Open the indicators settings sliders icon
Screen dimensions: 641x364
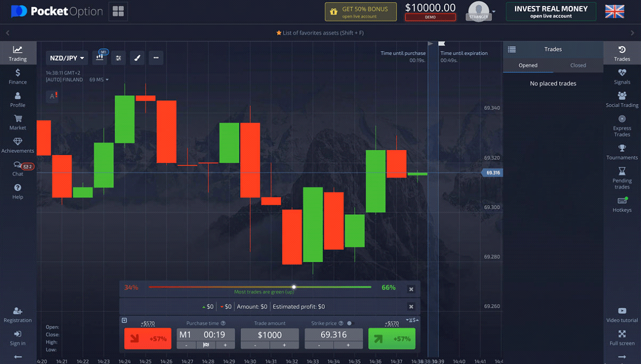point(118,57)
